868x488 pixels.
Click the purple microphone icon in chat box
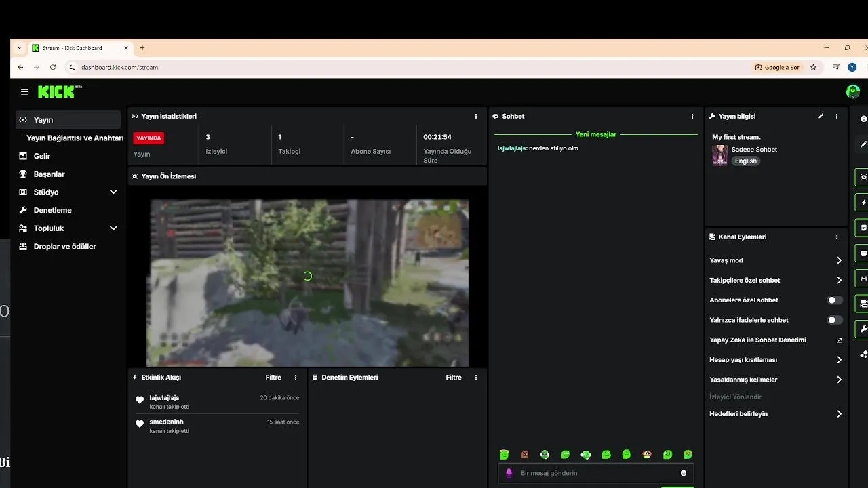pos(509,473)
